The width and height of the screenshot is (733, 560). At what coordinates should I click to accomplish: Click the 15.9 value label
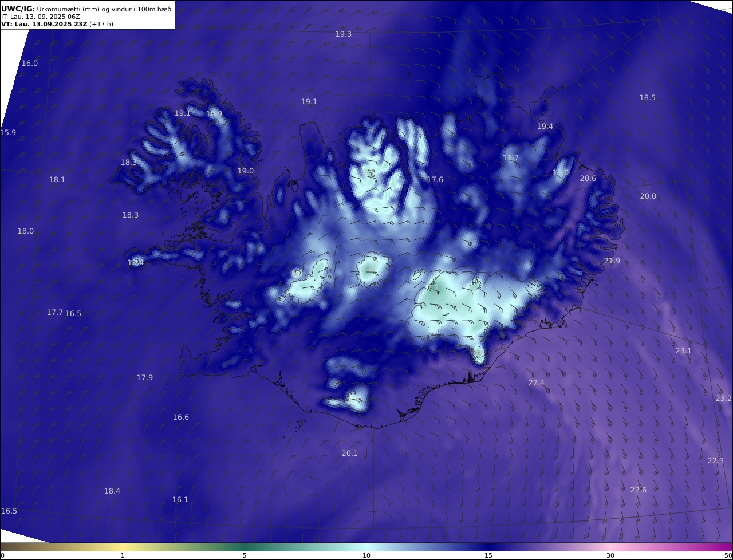click(x=8, y=133)
